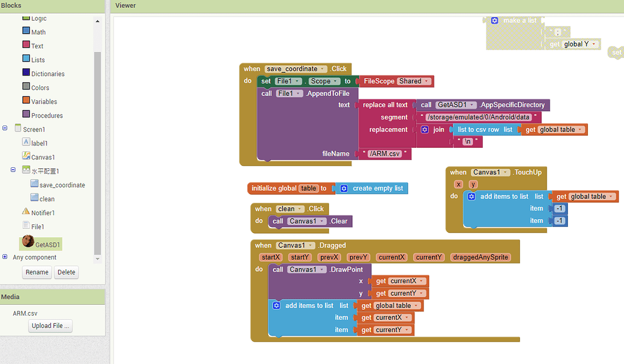The height and width of the screenshot is (364, 624).
Task: Click the gear on 'create empty list' block
Action: click(344, 188)
